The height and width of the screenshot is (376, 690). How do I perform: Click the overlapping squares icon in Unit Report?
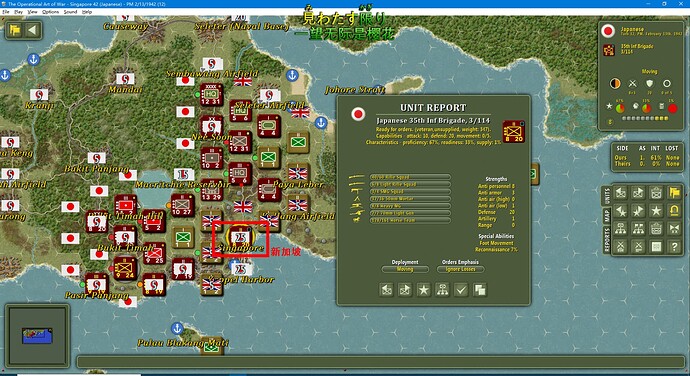[479, 290]
